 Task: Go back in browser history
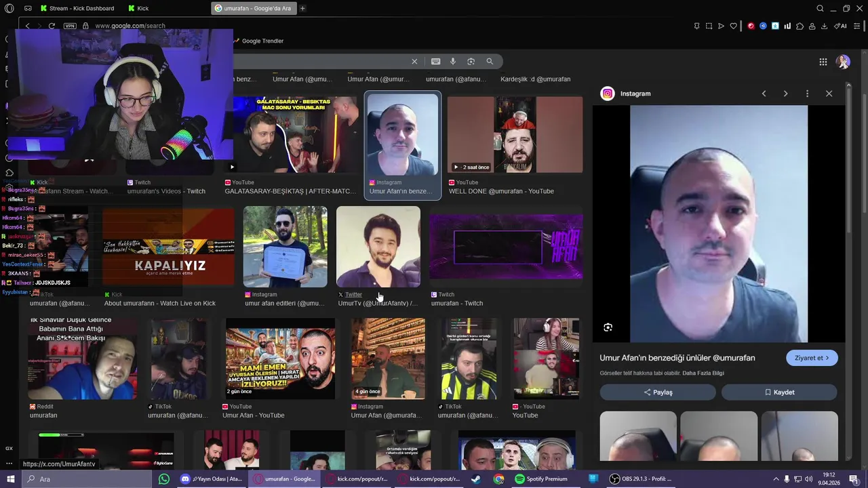pyautogui.click(x=27, y=26)
